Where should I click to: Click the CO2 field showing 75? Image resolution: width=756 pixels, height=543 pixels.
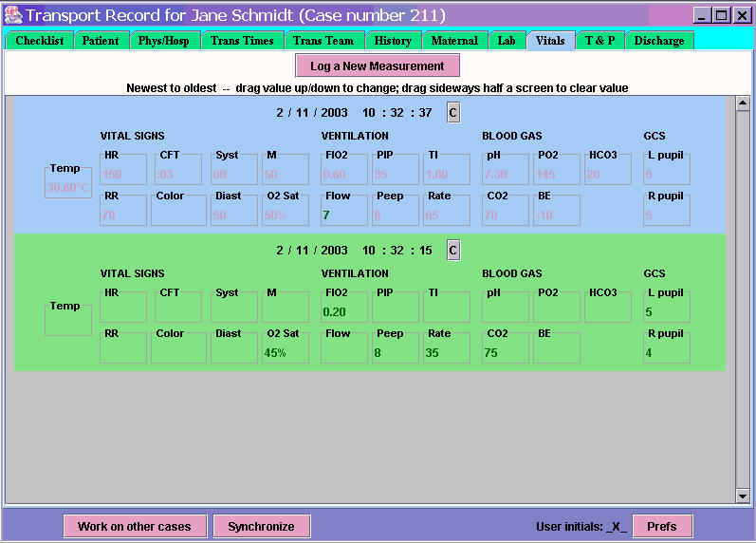point(506,348)
